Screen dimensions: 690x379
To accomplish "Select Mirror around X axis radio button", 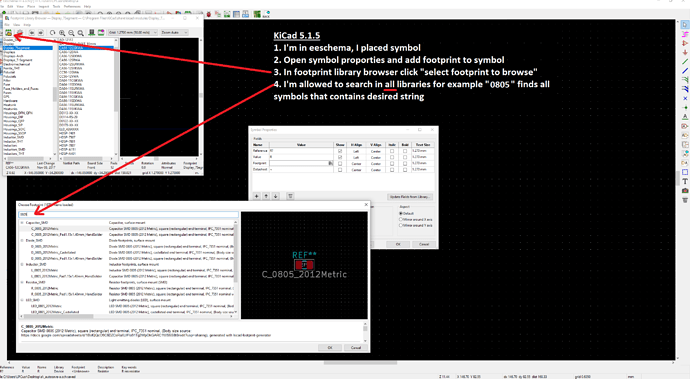I will point(401,219).
